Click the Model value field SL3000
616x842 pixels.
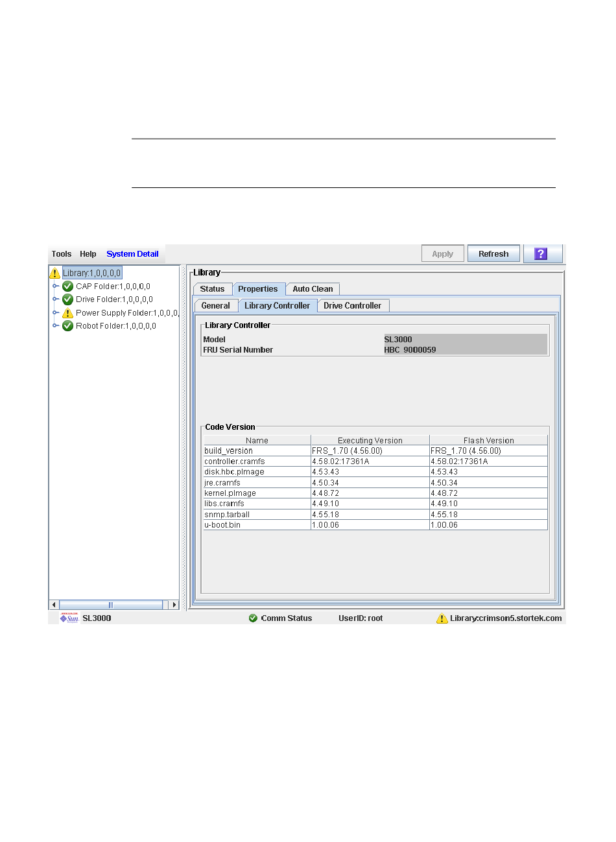click(x=466, y=340)
